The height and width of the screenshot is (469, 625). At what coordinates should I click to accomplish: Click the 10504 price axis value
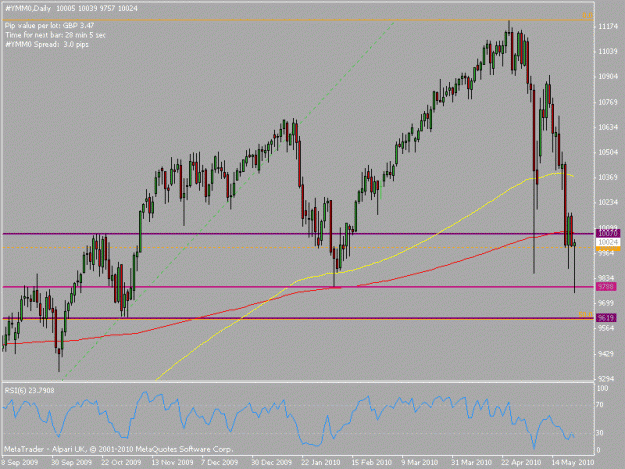(608, 152)
